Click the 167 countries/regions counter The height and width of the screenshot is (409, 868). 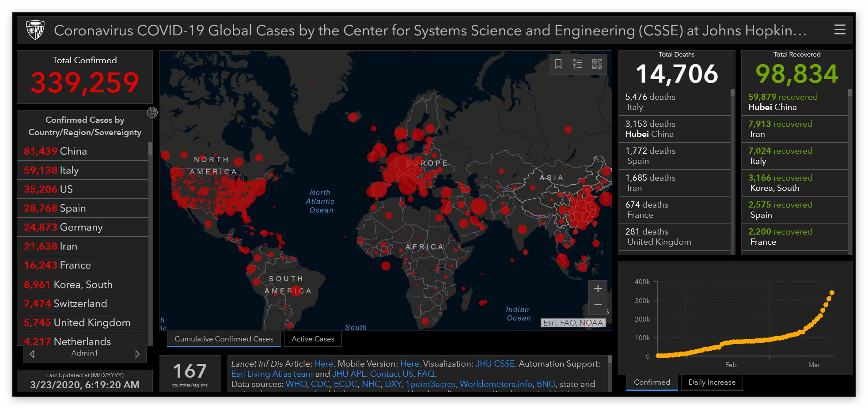pyautogui.click(x=190, y=374)
